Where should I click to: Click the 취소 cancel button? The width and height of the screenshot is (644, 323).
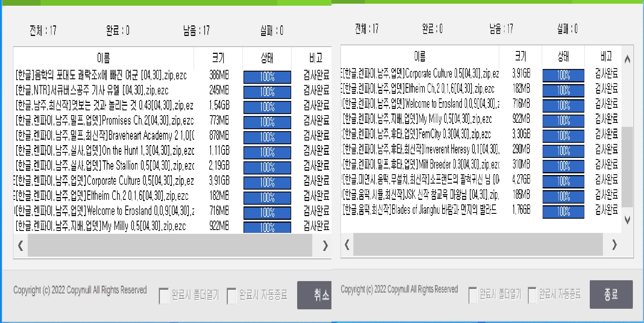[314, 295]
